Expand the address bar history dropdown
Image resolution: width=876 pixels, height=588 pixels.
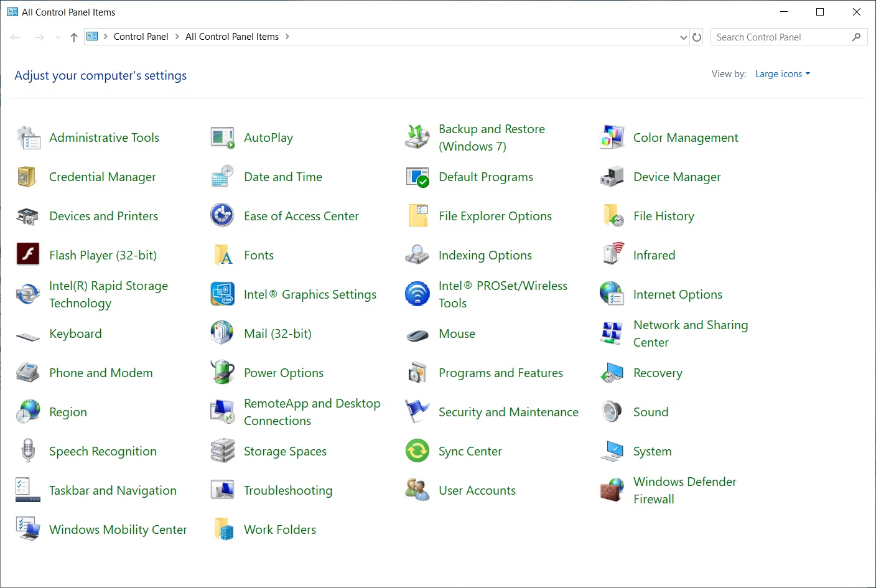pyautogui.click(x=684, y=37)
